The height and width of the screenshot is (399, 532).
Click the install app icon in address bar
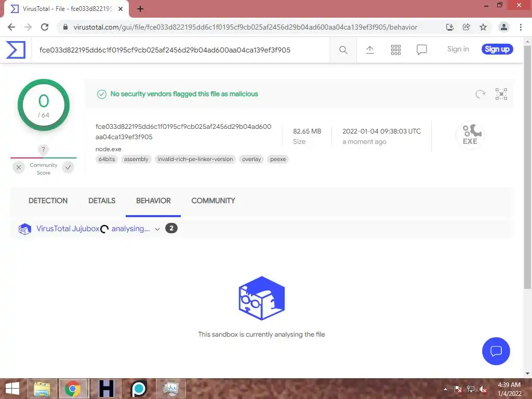pyautogui.click(x=449, y=27)
